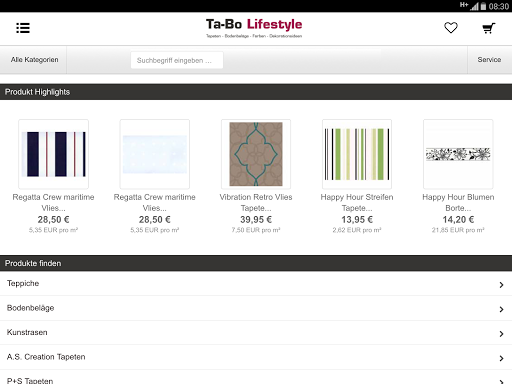Click the Ta-Bo Lifestyle logo

pos(254,28)
